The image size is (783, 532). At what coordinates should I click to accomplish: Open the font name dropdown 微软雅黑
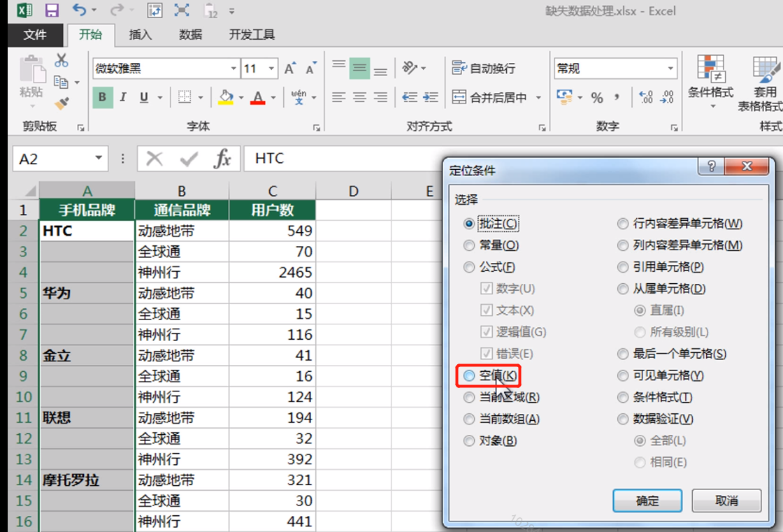pyautogui.click(x=234, y=69)
